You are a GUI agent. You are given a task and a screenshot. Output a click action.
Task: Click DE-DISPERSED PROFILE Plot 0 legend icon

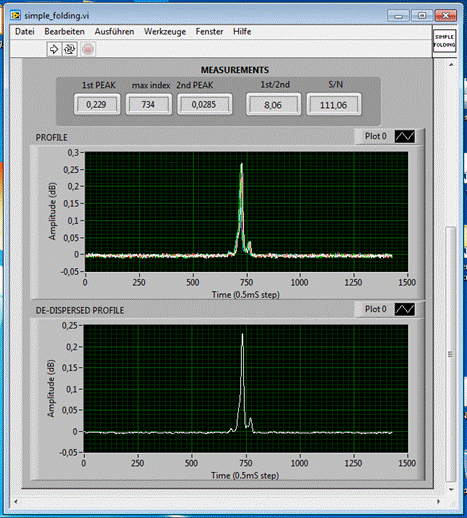(x=405, y=309)
